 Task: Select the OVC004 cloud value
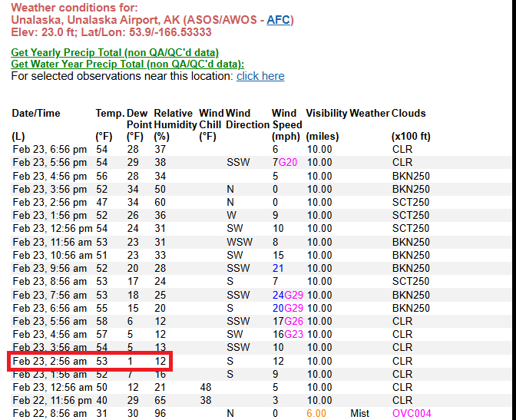pyautogui.click(x=412, y=413)
